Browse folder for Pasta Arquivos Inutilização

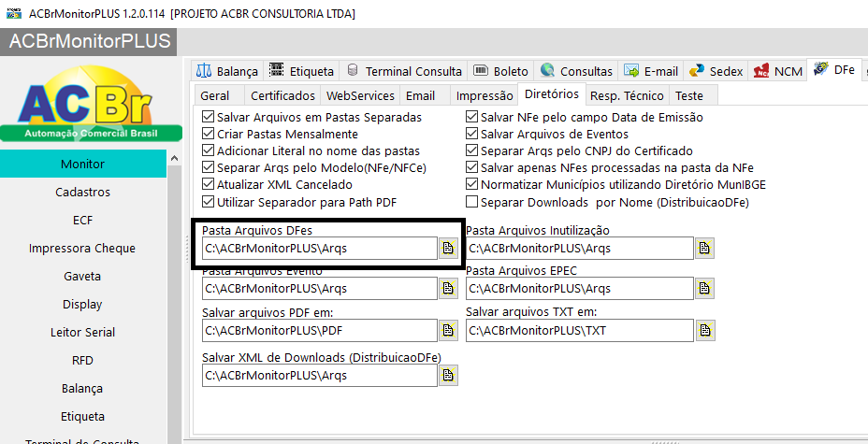(704, 249)
